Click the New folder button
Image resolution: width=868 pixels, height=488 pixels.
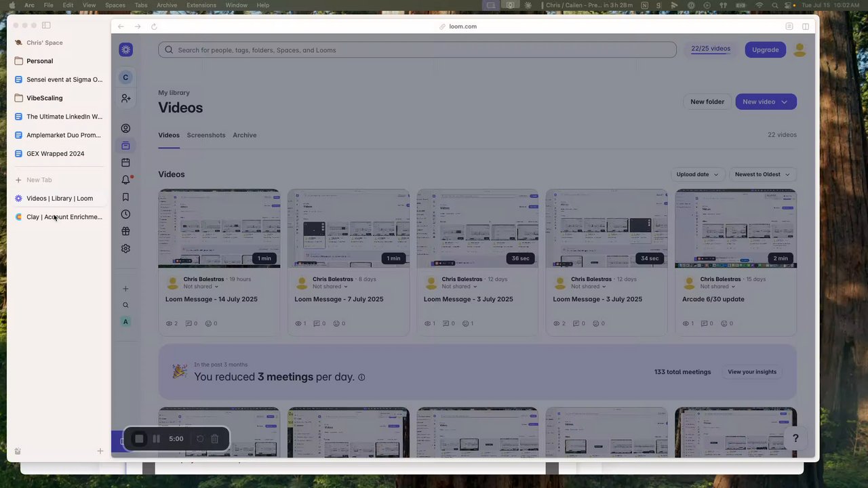click(707, 102)
